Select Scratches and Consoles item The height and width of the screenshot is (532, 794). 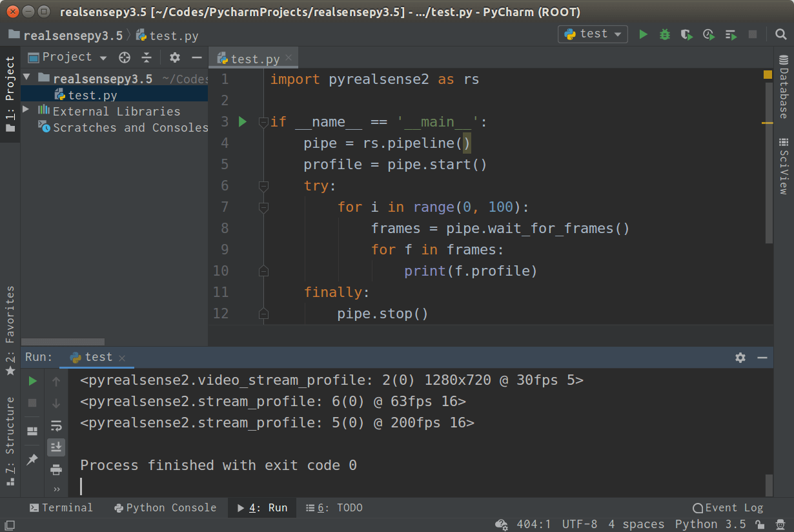pyautogui.click(x=123, y=128)
